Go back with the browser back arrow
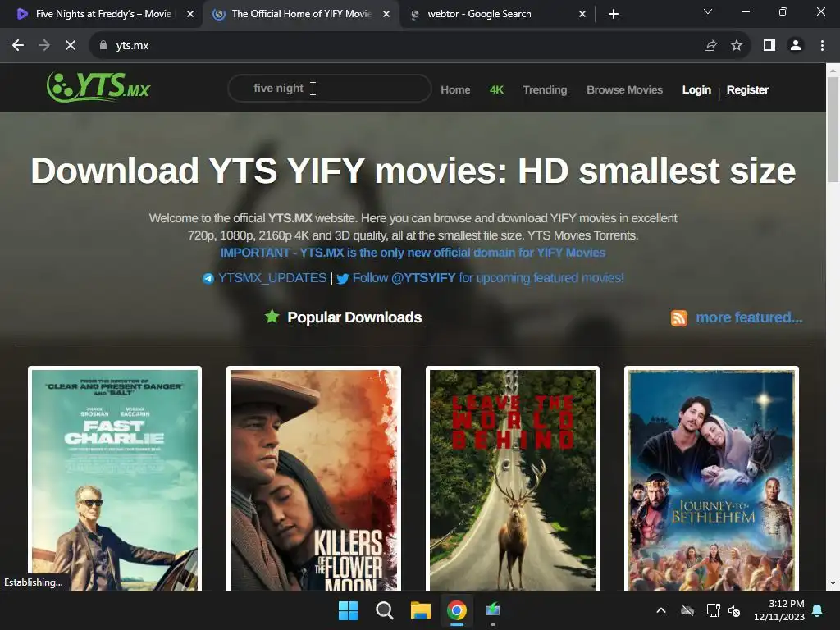840x630 pixels. pos(18,46)
